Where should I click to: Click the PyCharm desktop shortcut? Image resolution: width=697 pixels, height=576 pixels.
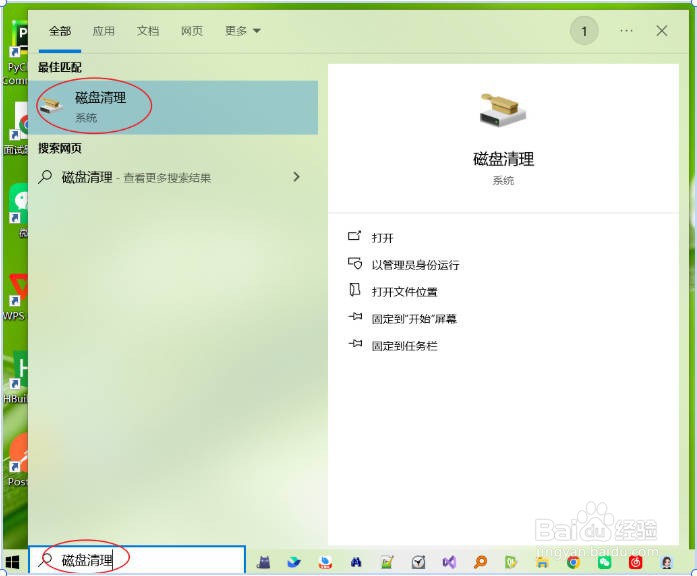[x=17, y=52]
